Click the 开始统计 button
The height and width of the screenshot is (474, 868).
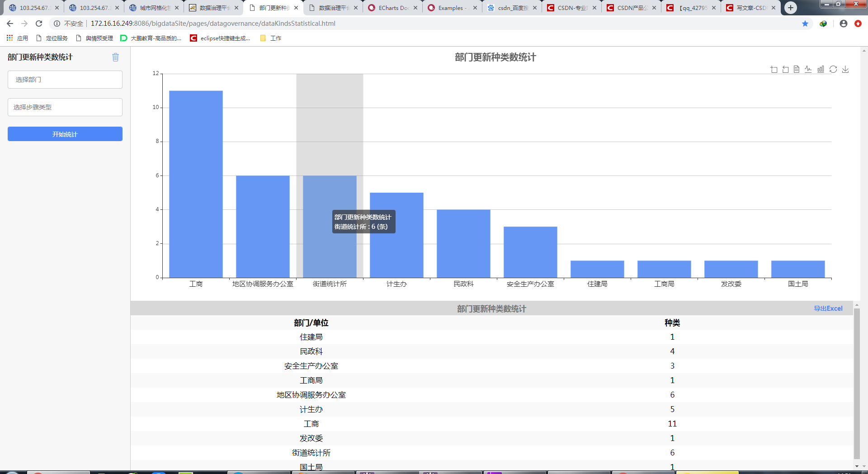[65, 134]
